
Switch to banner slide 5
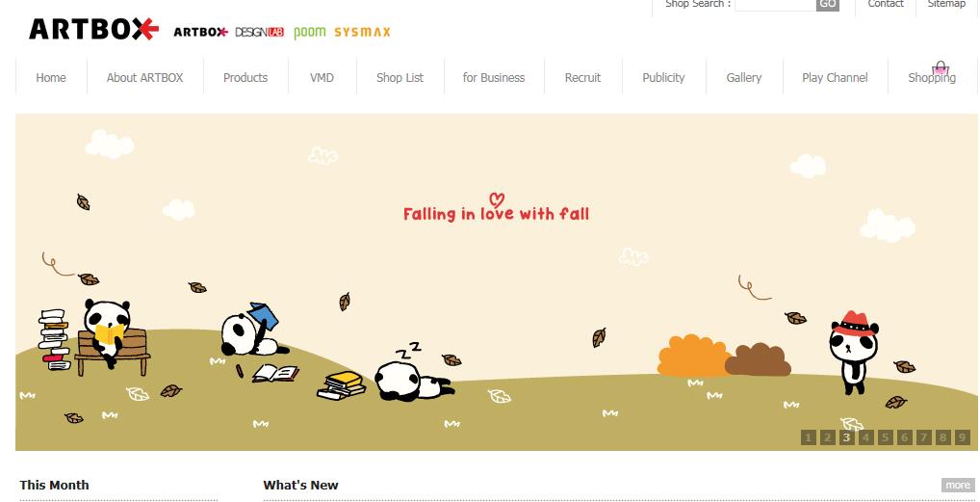pos(885,437)
